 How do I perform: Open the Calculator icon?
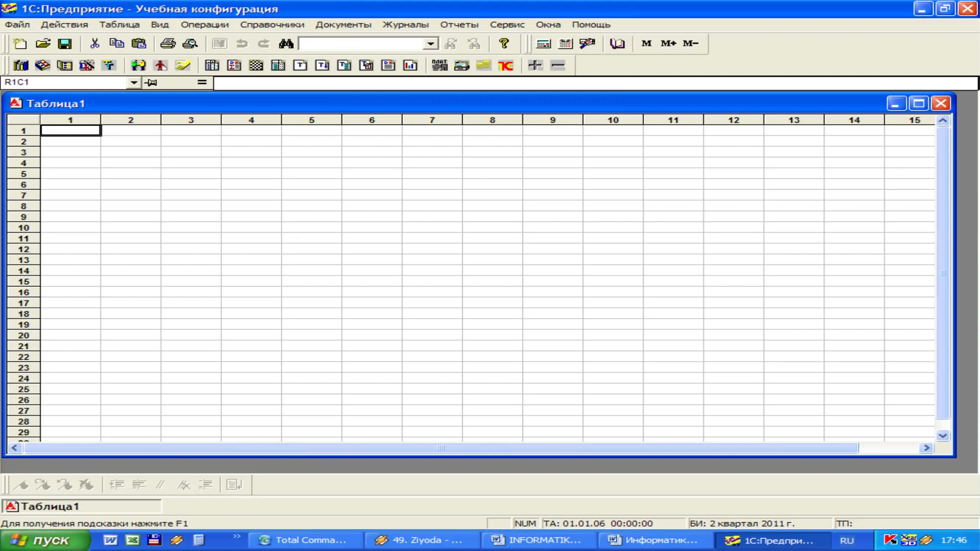pos(543,44)
